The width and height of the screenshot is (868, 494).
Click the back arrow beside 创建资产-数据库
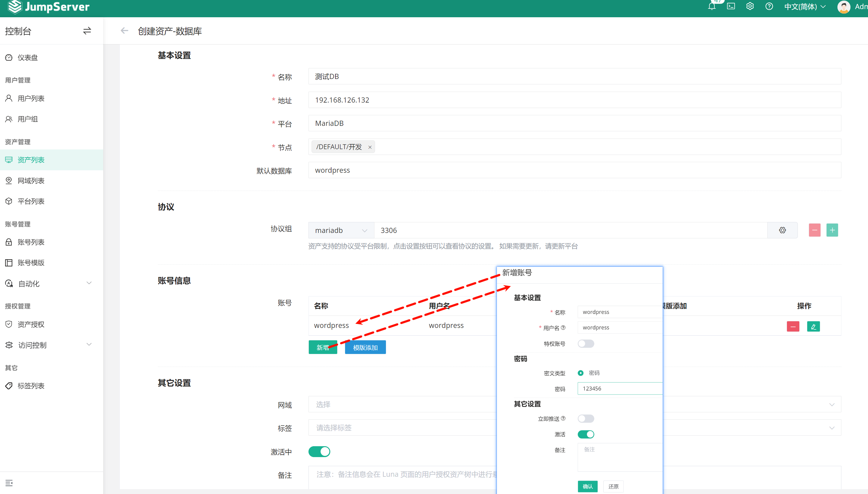point(125,31)
